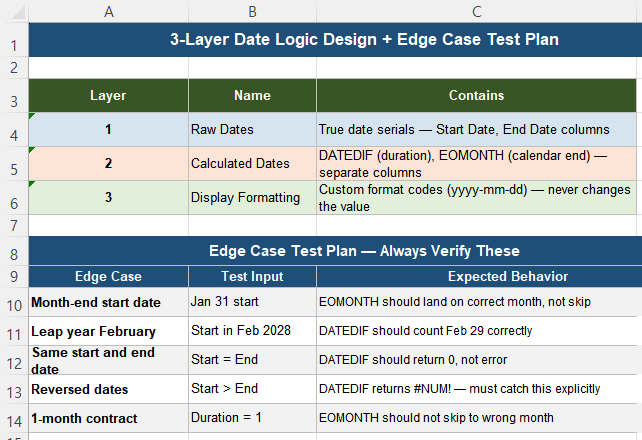Click the 'Duration = 1' cell

[252, 418]
